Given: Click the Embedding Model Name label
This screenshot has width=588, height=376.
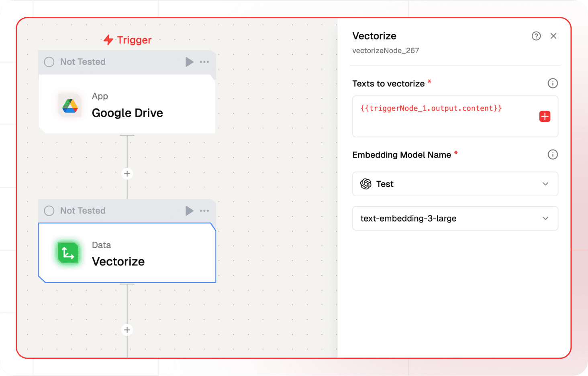Looking at the screenshot, I should pos(402,155).
